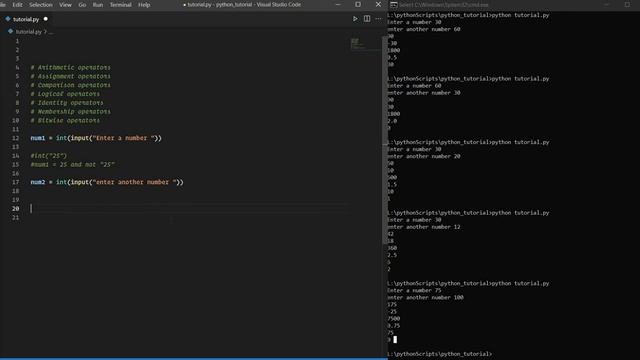Click line number 12 in the gutter

coord(16,138)
